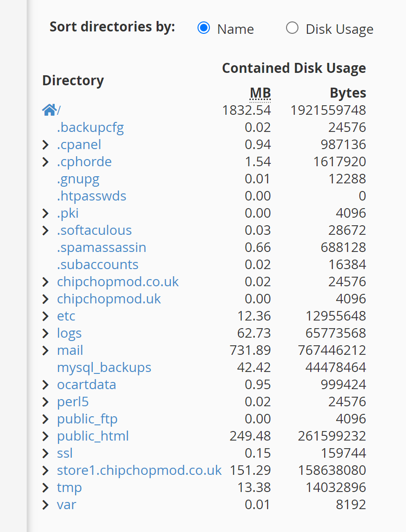Expand the .cpanel directory
The height and width of the screenshot is (532, 406).
[x=46, y=145]
